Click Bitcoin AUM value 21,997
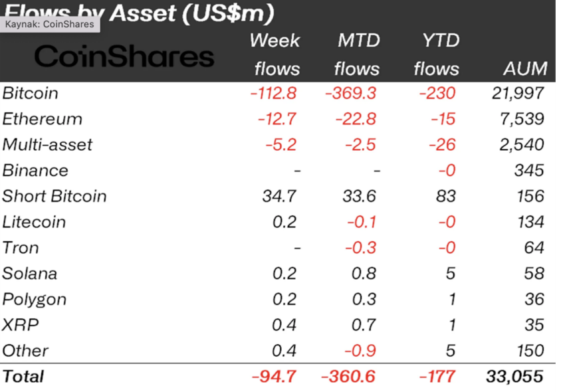The width and height of the screenshot is (565, 392). click(x=518, y=93)
